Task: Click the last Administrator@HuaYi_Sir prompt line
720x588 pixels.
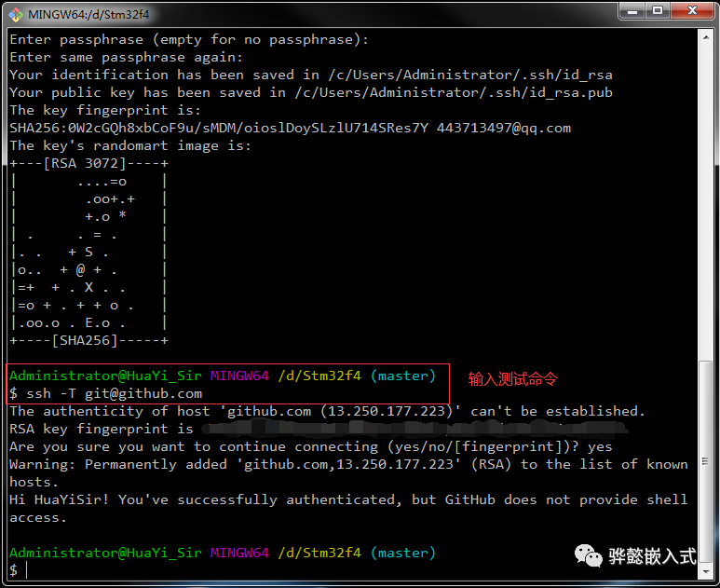Action: [223, 553]
